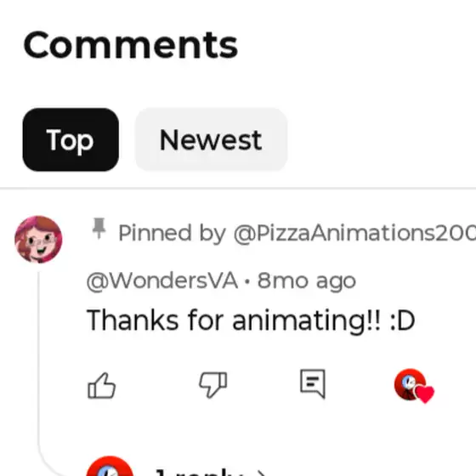The width and height of the screenshot is (476, 476).
Task: Open WondersVA's profile picture avatar
Action: [38, 239]
